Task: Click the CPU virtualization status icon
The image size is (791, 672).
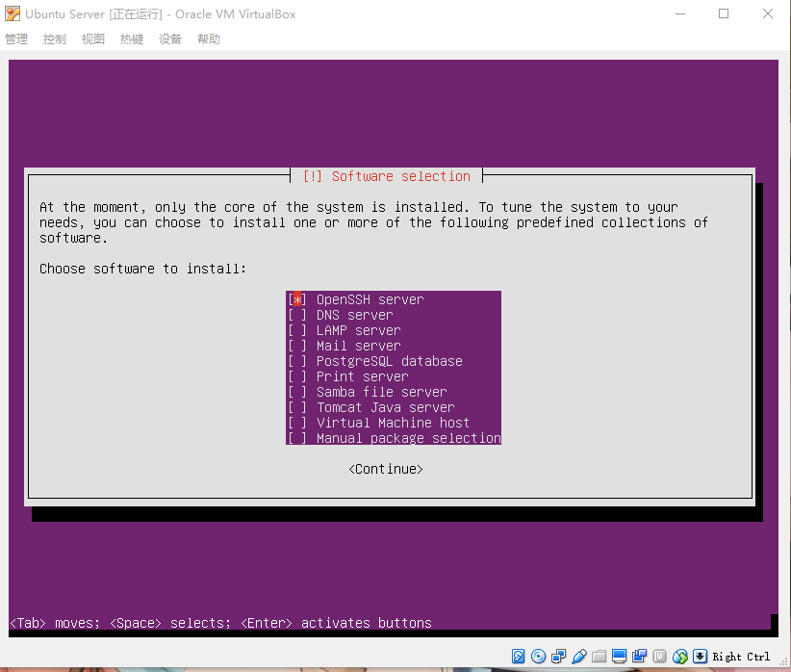Action: [659, 656]
